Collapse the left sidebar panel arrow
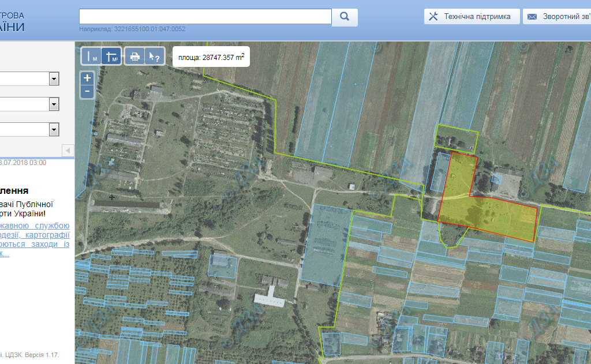 68,151
